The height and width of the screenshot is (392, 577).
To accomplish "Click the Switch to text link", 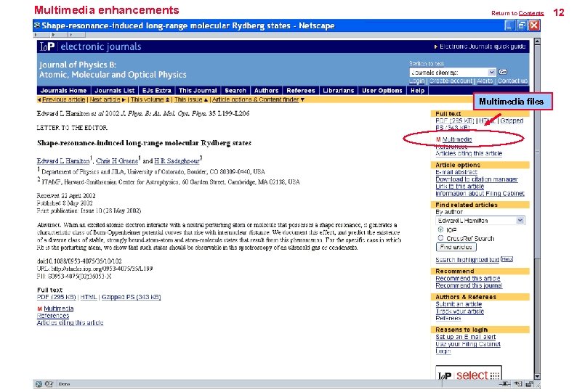I will [x=427, y=64].
